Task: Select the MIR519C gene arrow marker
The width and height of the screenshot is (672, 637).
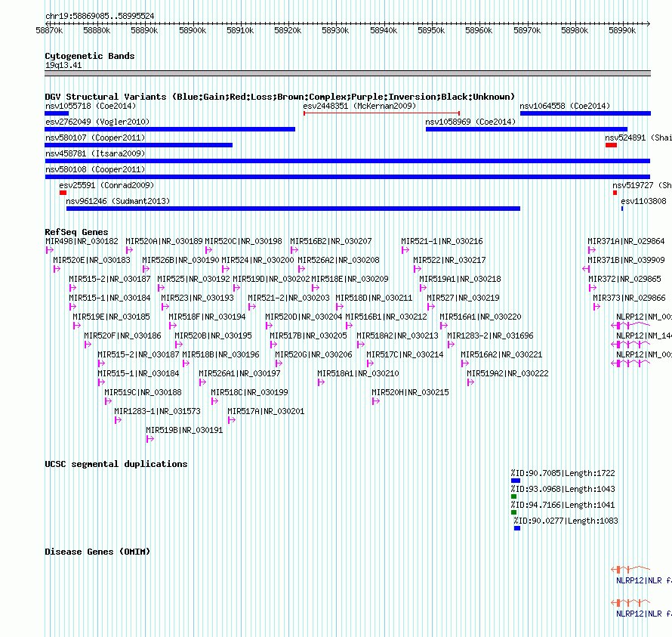Action: (x=109, y=401)
